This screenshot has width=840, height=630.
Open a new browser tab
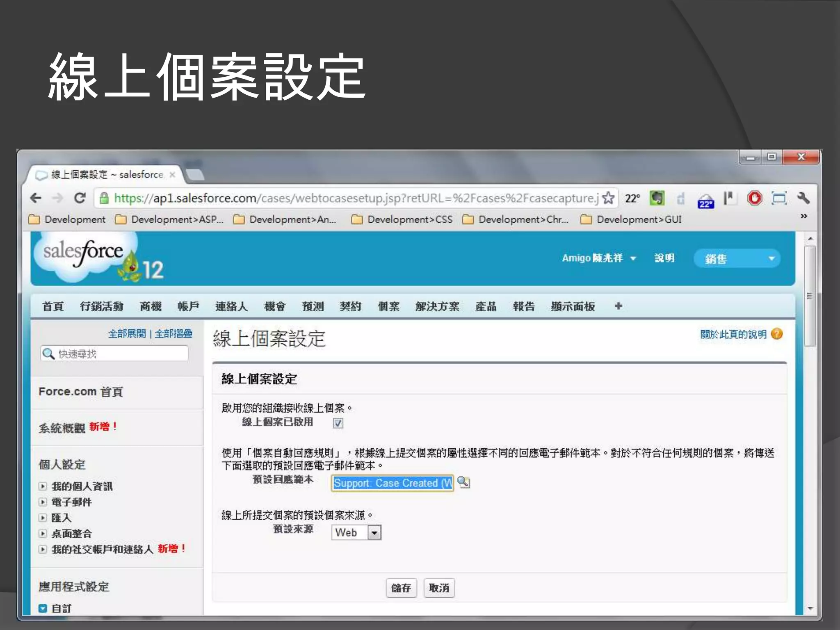click(x=194, y=175)
